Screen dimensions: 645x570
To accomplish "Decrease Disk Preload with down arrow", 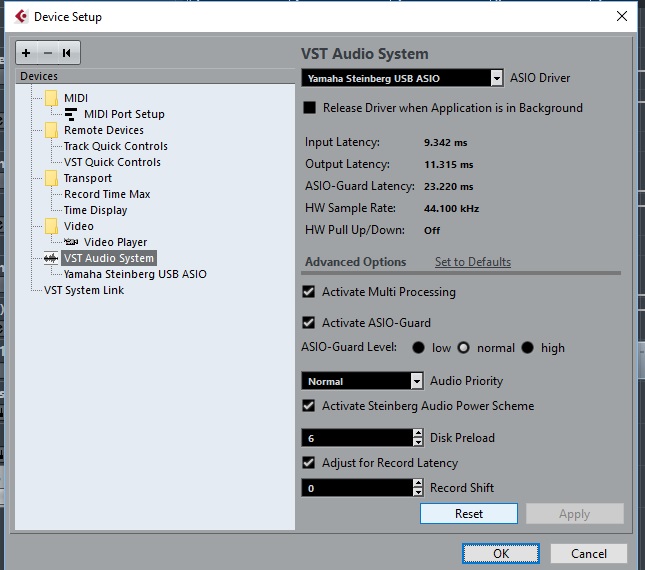I will (x=418, y=442).
